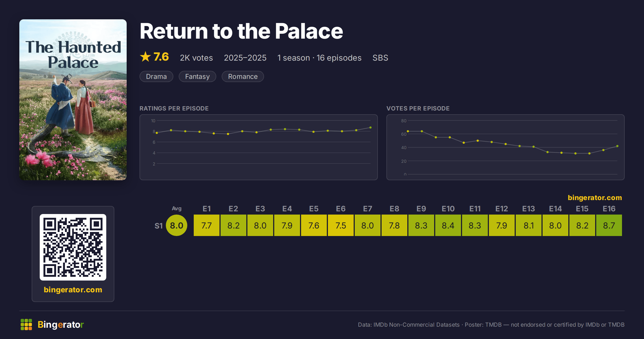
Task: Click the yellow star rating icon
Action: (x=145, y=57)
